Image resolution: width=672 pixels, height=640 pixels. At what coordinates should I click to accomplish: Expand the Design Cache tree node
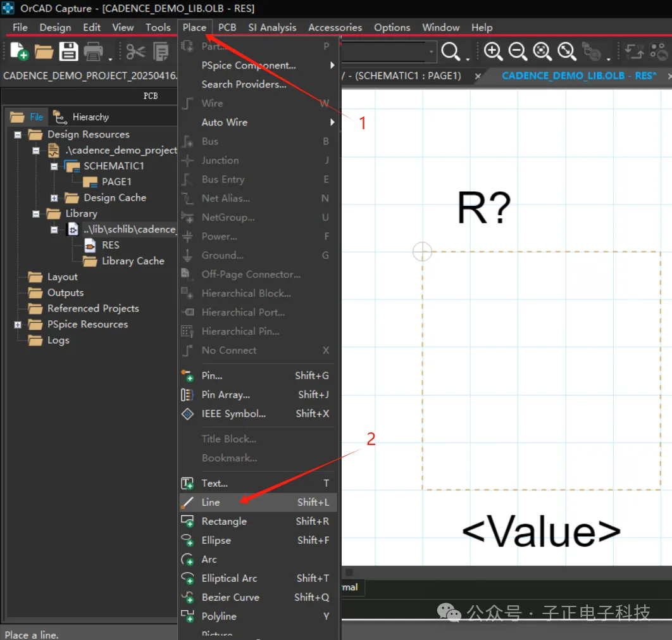click(x=54, y=198)
